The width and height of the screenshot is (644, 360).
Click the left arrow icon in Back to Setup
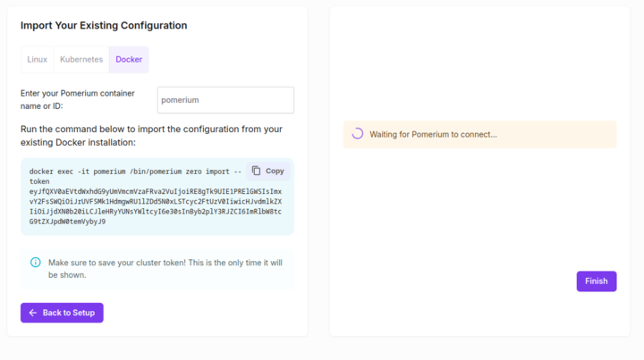[x=33, y=313]
